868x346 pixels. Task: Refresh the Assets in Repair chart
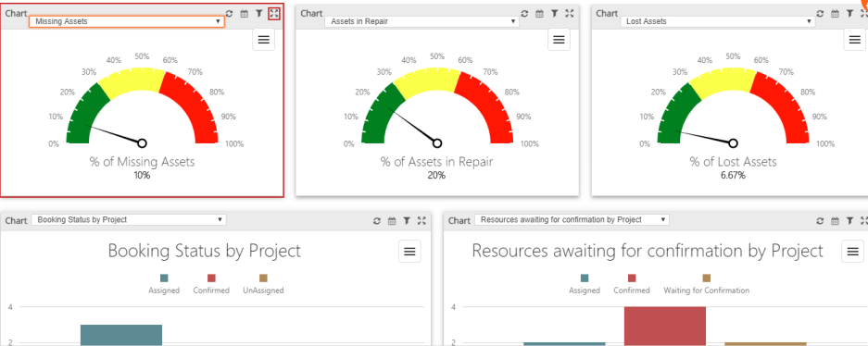525,14
